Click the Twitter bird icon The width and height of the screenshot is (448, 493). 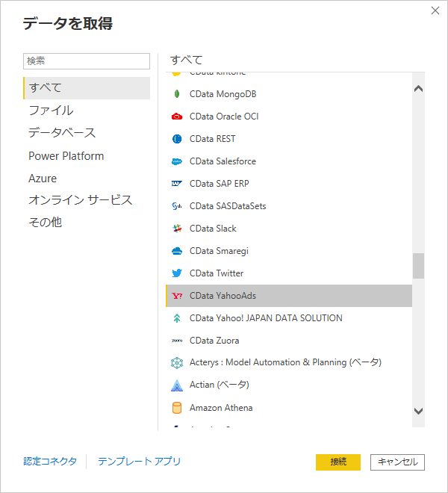coord(177,273)
